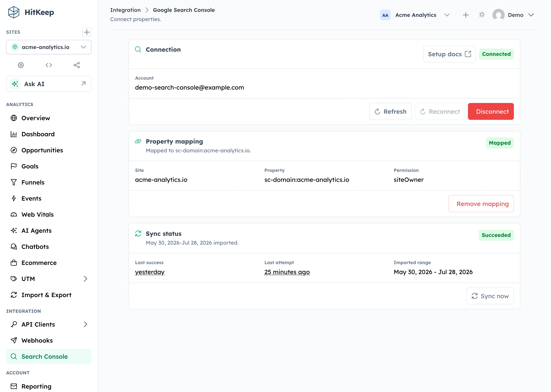Click the Chatbots sidebar icon
The width and height of the screenshot is (551, 392).
14,247
